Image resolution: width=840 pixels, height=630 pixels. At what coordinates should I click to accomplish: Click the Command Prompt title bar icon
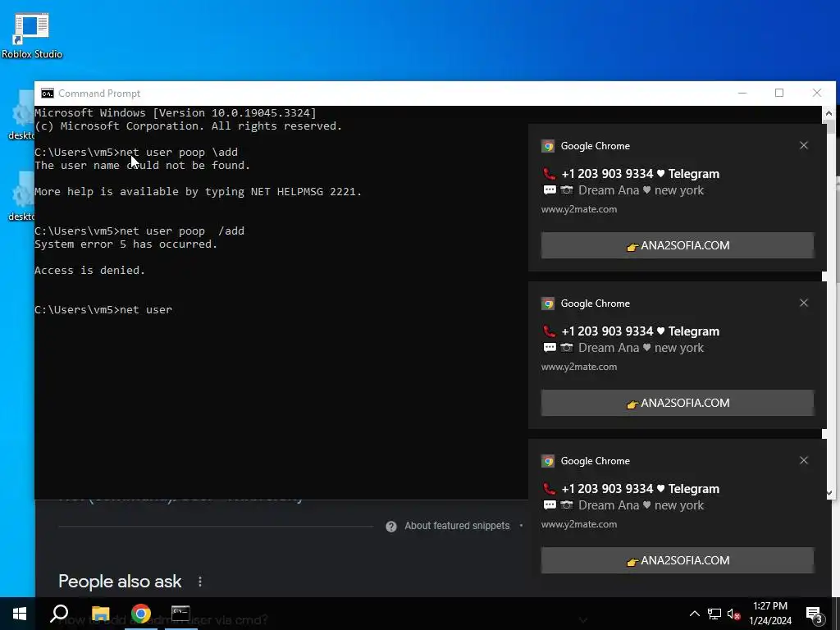(47, 94)
